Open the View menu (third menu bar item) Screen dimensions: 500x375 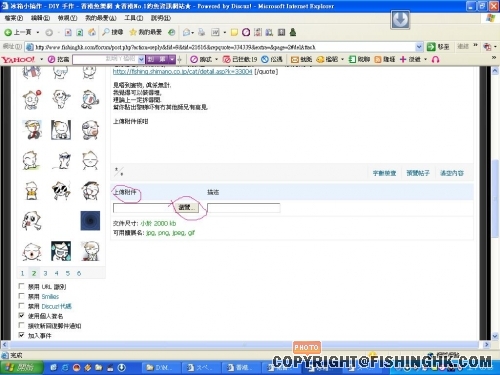point(67,18)
